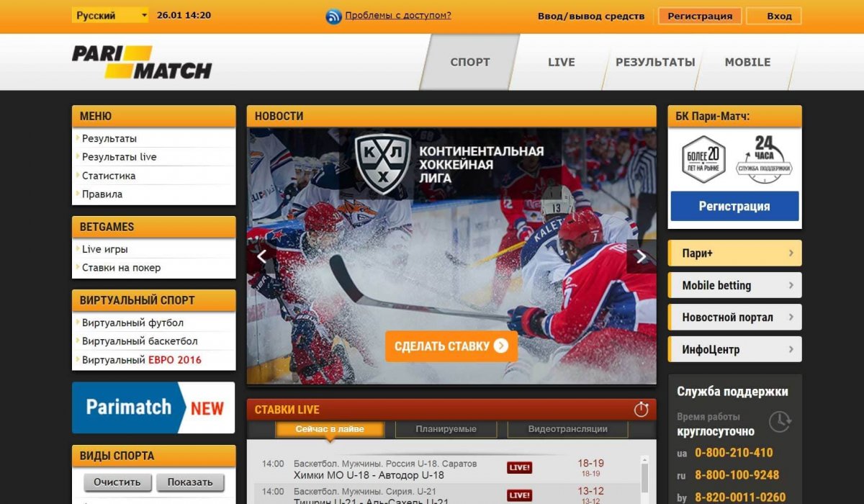Open Виртуальный баскетбол link
The width and height of the screenshot is (864, 504).
[140, 341]
